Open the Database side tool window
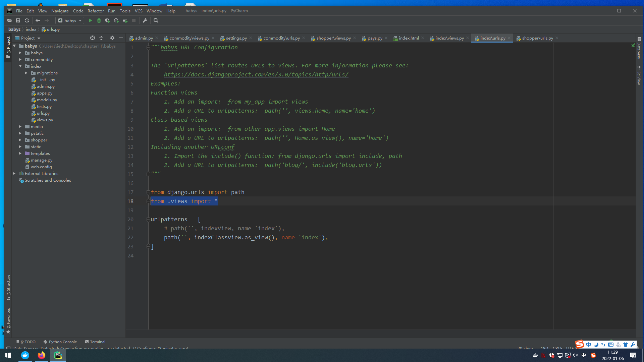 pos(639,48)
